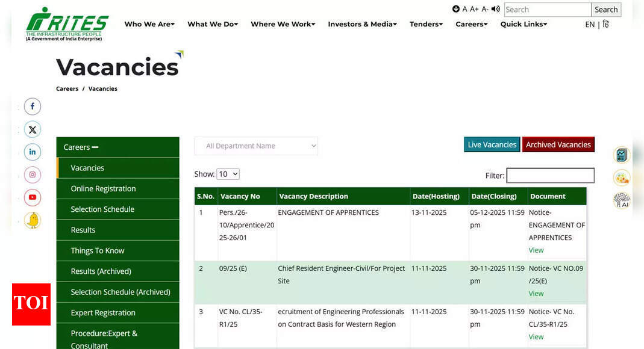644x349 pixels.
Task: Switch to Archived Vacancies view
Action: 558,144
